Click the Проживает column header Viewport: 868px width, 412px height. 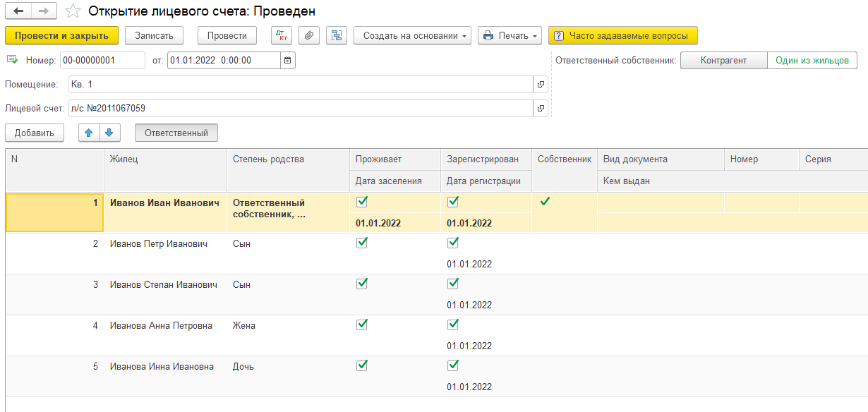(395, 159)
